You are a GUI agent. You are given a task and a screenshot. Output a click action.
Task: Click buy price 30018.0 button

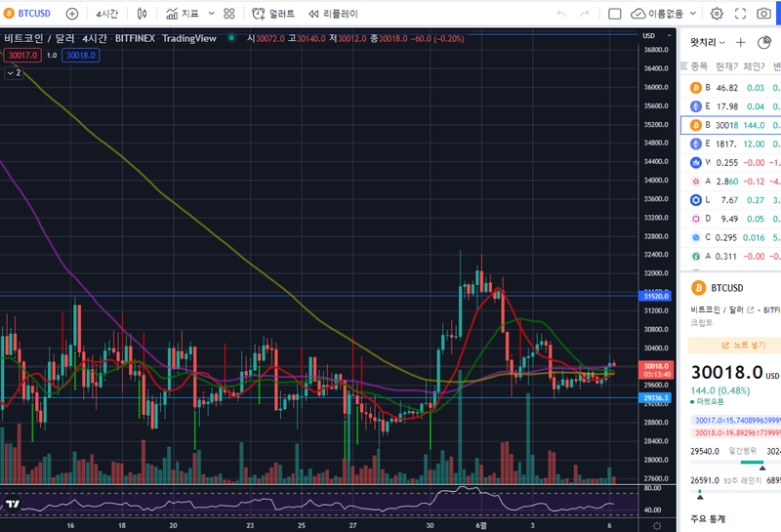click(x=81, y=56)
